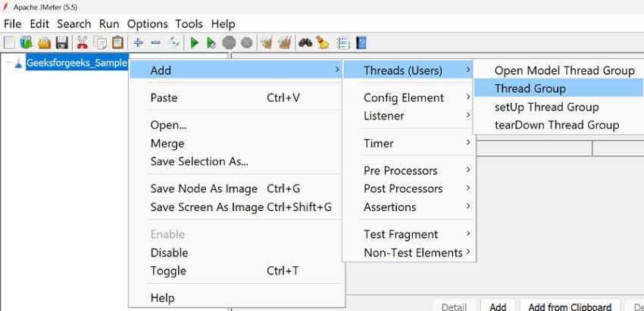Click the Cut scissors icon

click(x=82, y=43)
